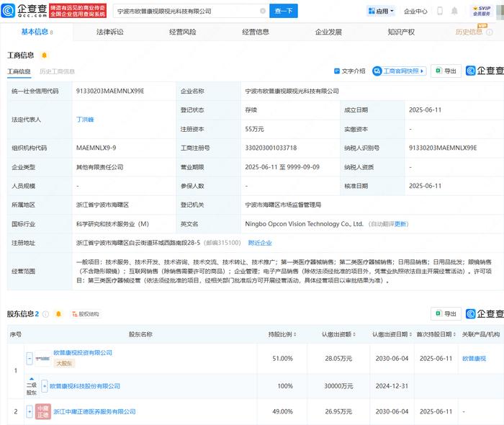Click the 文字介绍 button

pyautogui.click(x=350, y=71)
